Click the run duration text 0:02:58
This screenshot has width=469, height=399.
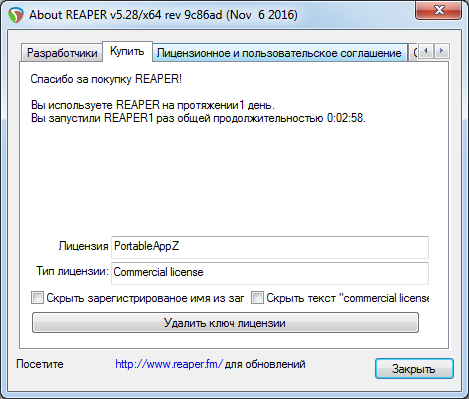point(346,118)
